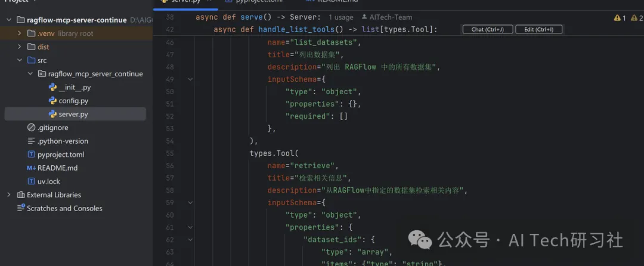
Task: Click the file icon beside uv.lock
Action: tap(31, 181)
